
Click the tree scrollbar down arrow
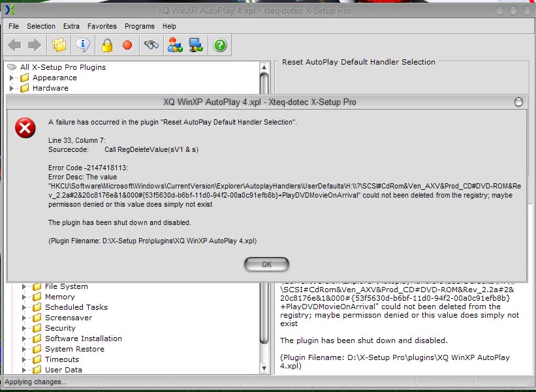[x=264, y=368]
